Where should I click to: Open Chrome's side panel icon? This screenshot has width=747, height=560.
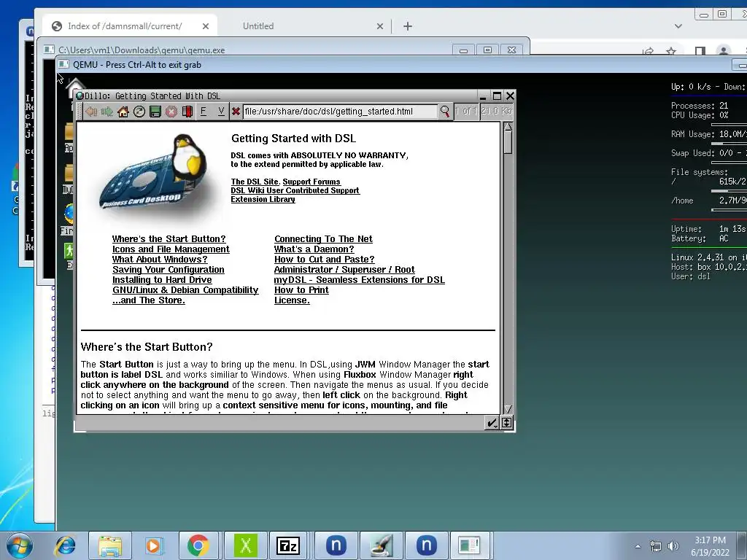[x=700, y=51]
